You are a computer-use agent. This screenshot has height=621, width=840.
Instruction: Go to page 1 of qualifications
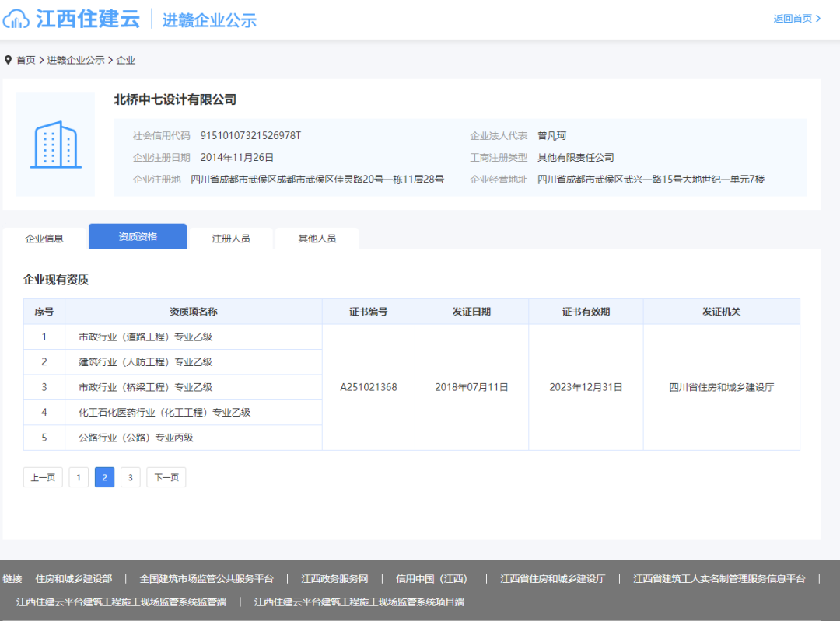(79, 477)
